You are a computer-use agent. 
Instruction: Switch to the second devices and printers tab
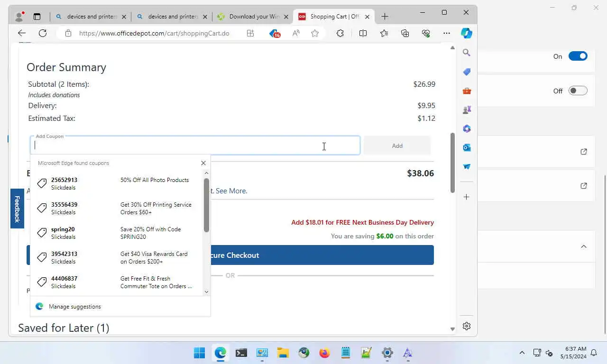[171, 17]
